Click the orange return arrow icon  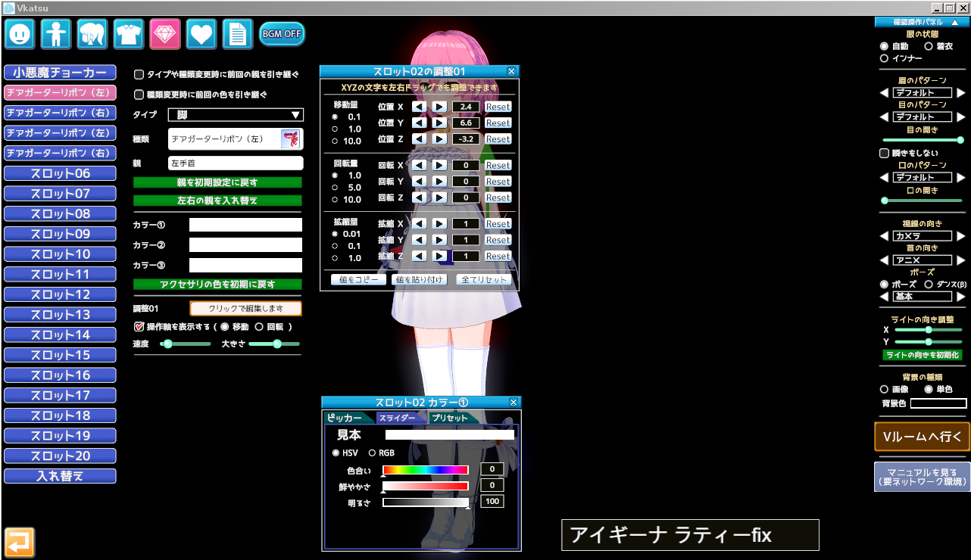click(20, 542)
